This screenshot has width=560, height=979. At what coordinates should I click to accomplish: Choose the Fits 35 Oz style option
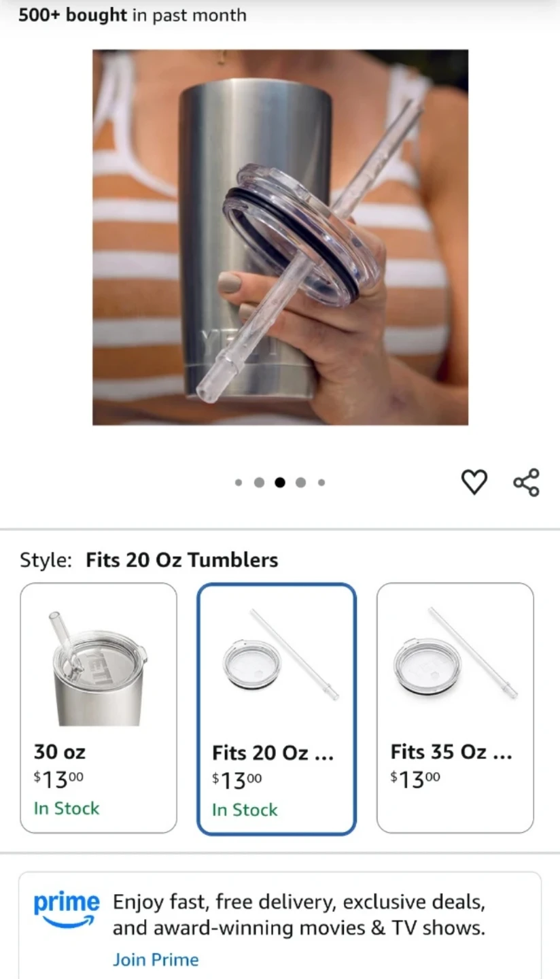pos(455,708)
